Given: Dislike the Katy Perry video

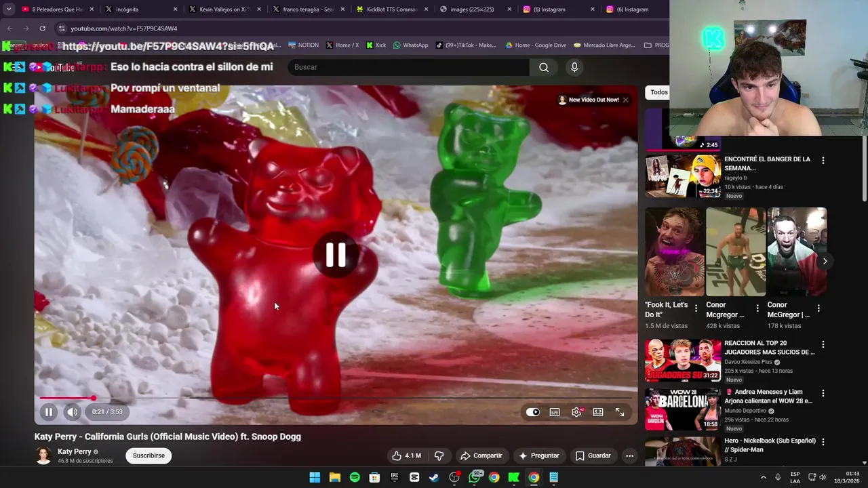Looking at the screenshot, I should click(439, 455).
